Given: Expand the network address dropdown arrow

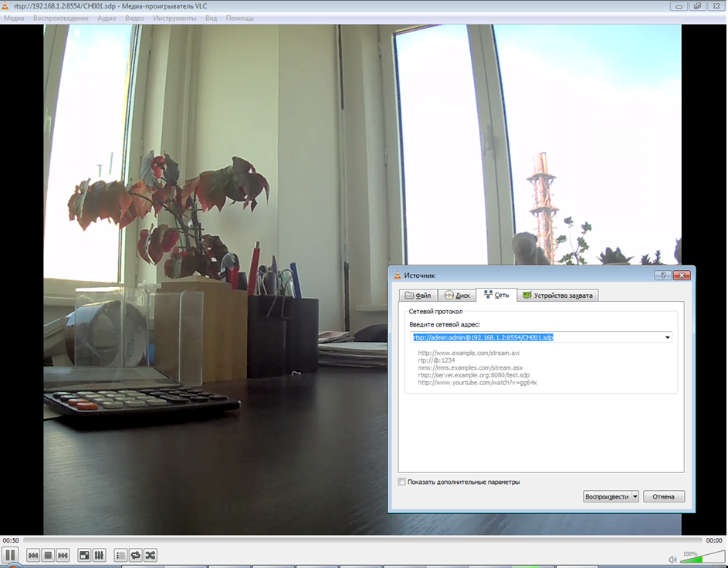Looking at the screenshot, I should point(666,337).
